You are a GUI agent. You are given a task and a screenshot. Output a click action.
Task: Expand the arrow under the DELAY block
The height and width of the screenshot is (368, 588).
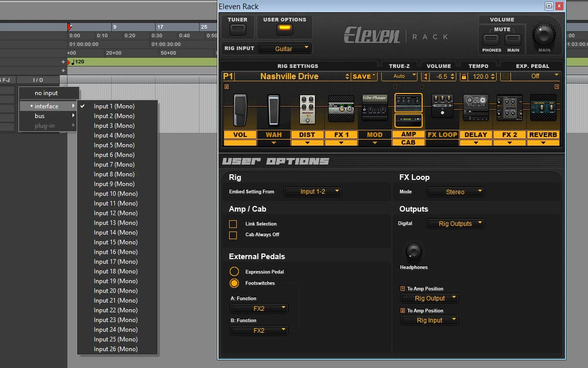(476, 143)
